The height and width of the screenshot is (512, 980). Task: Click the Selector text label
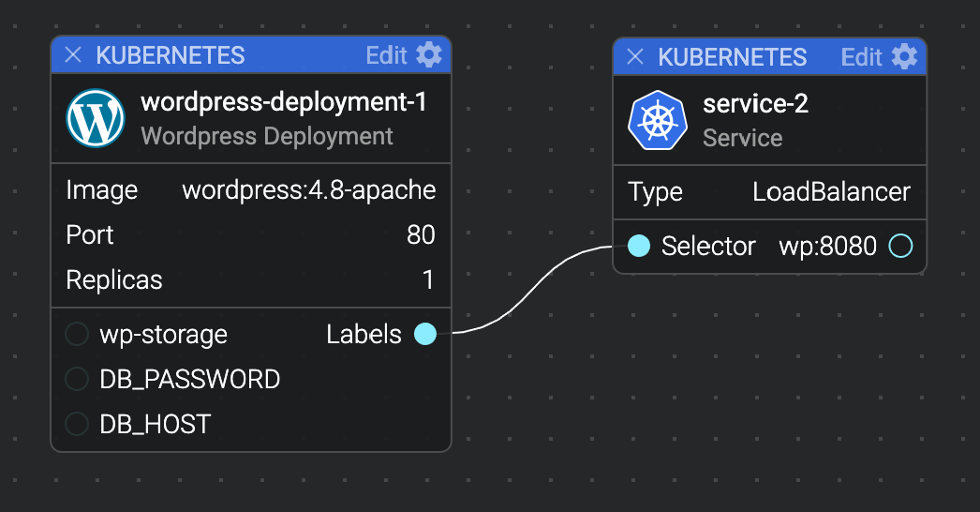(708, 246)
